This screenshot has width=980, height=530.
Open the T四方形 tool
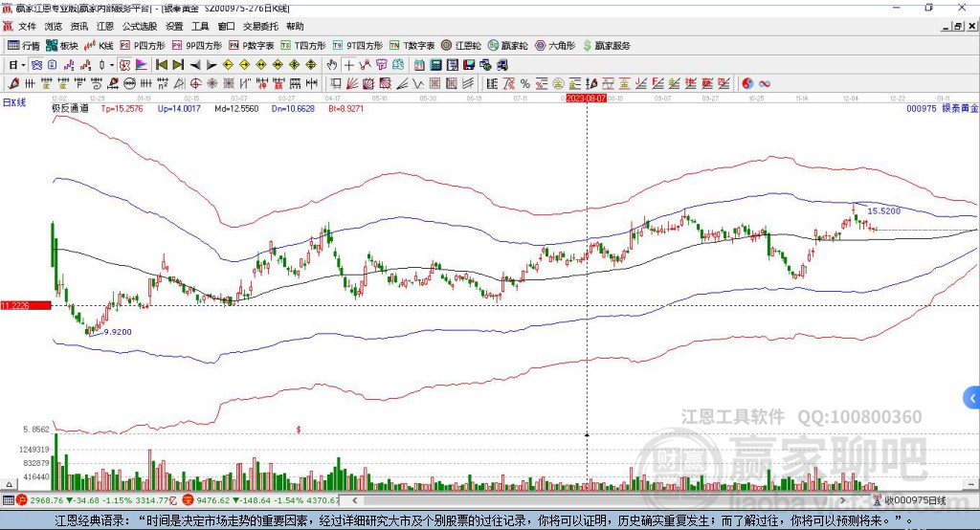[x=303, y=46]
